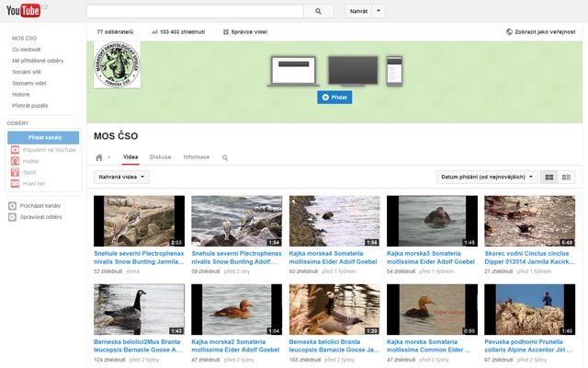The width and height of the screenshot is (588, 368).
Task: Click the Spravovat odběry icon
Action: coord(12,217)
